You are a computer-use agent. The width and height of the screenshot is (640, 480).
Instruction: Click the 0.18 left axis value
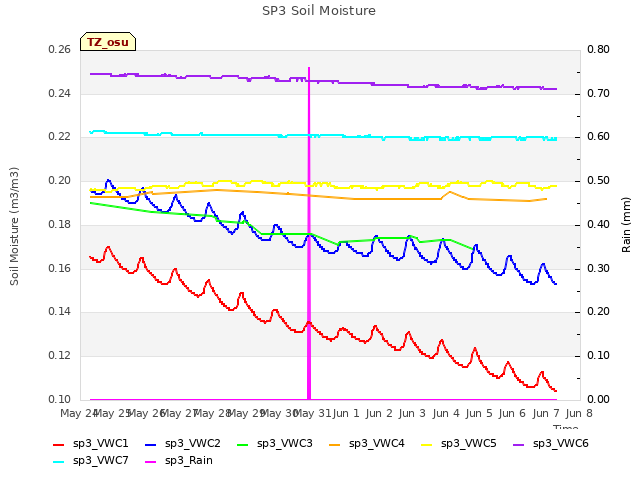(60, 224)
